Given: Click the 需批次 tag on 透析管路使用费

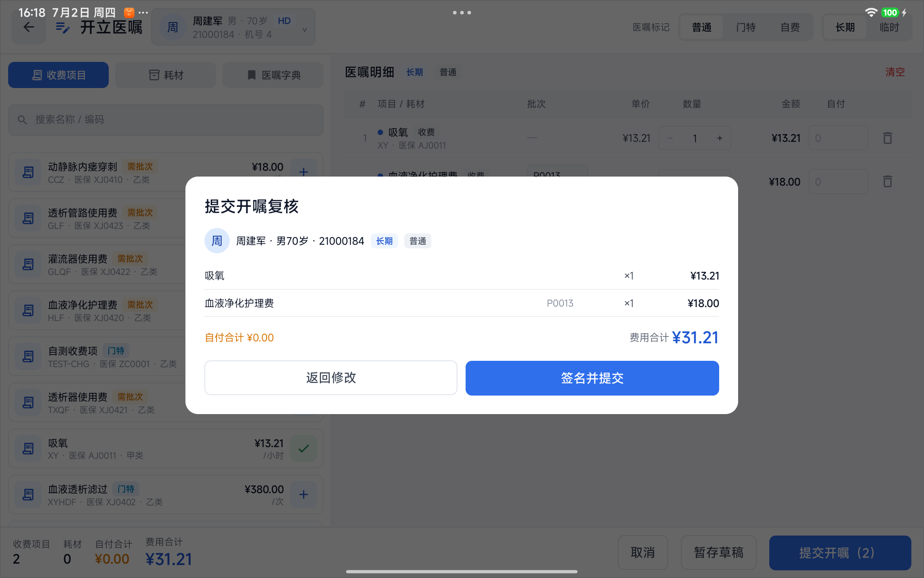Looking at the screenshot, I should point(140,213).
